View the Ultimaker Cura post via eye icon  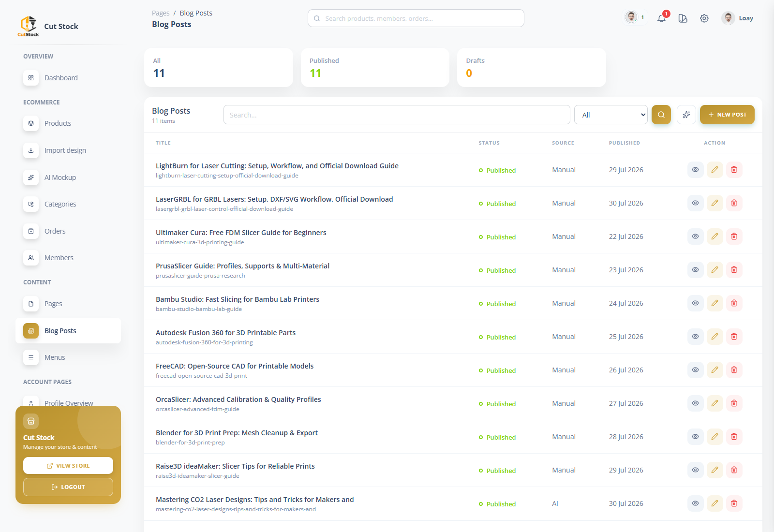696,236
